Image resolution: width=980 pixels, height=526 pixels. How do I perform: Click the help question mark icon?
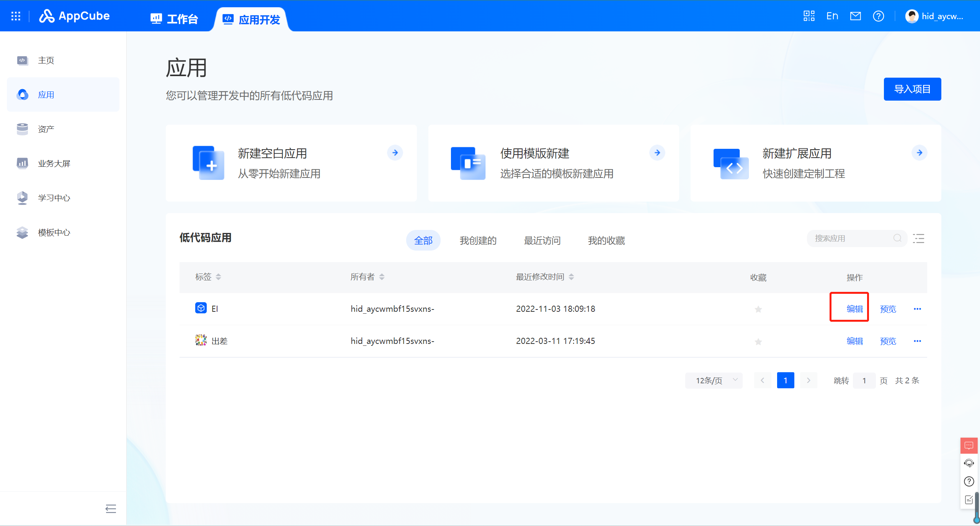coord(879,16)
